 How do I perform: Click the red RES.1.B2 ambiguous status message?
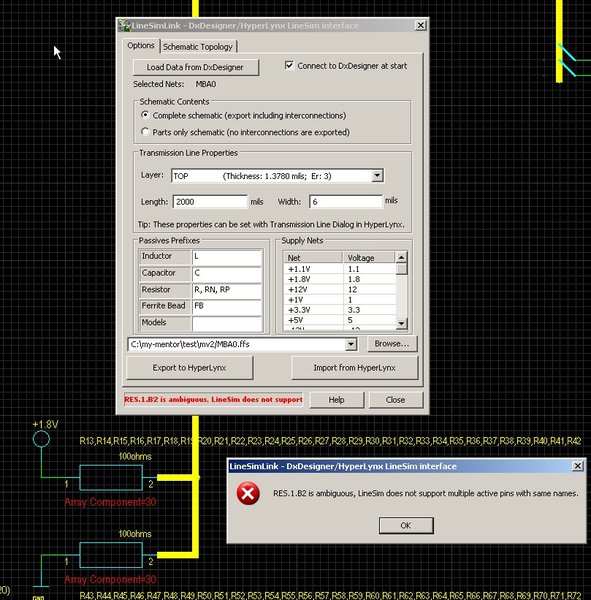[x=213, y=399]
